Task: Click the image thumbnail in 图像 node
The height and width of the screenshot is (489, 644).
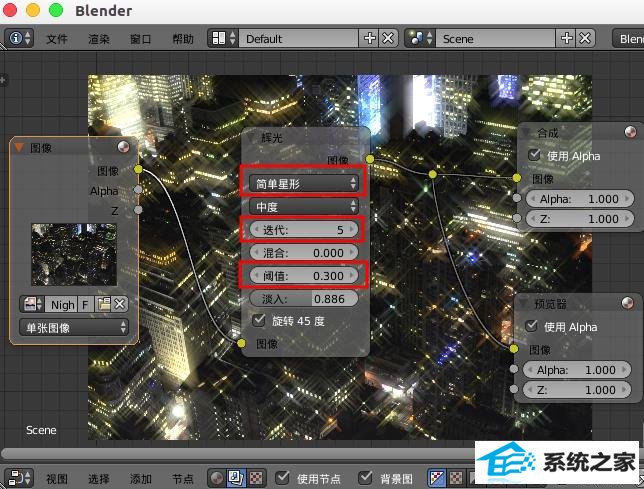Action: [74, 255]
